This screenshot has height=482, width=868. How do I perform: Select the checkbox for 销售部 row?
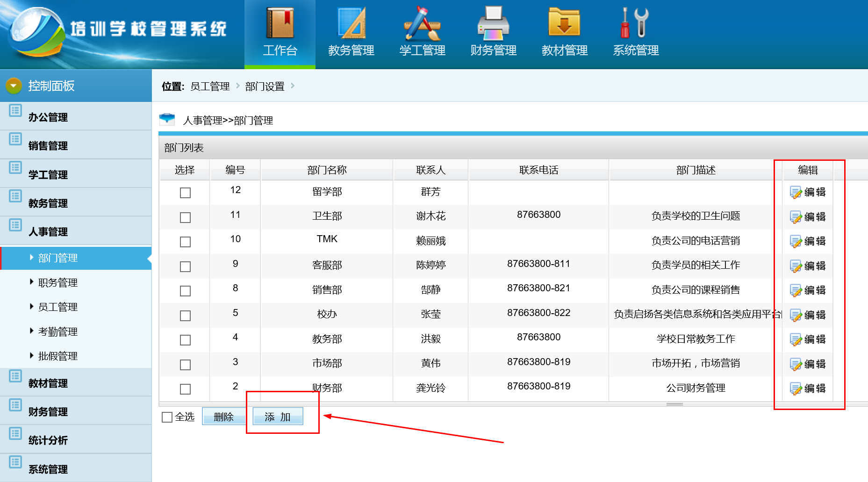(x=186, y=291)
